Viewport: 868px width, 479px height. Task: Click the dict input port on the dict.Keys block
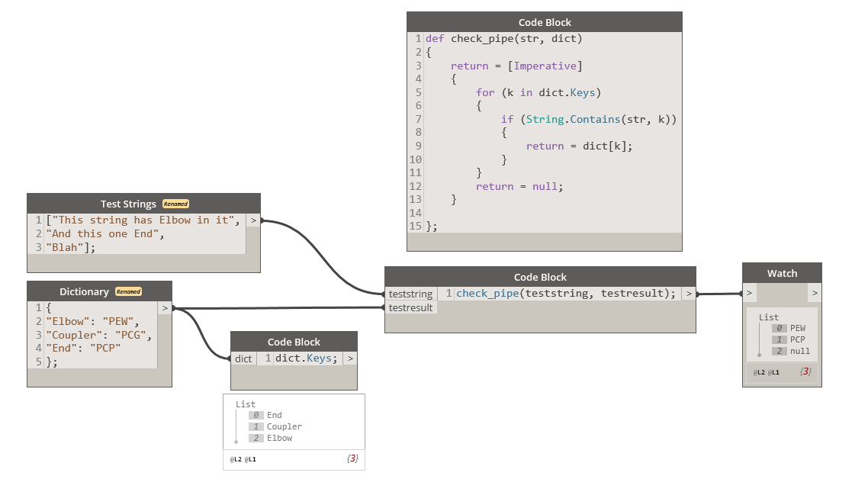tap(243, 358)
